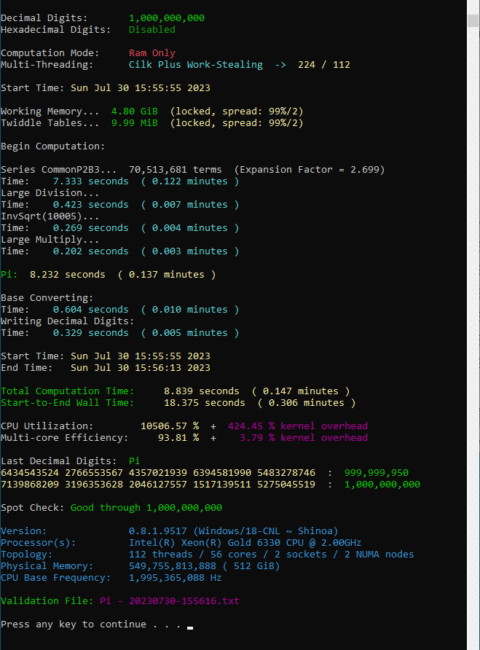480x650 pixels.
Task: Click digit group '7139868209'
Action: (30, 484)
